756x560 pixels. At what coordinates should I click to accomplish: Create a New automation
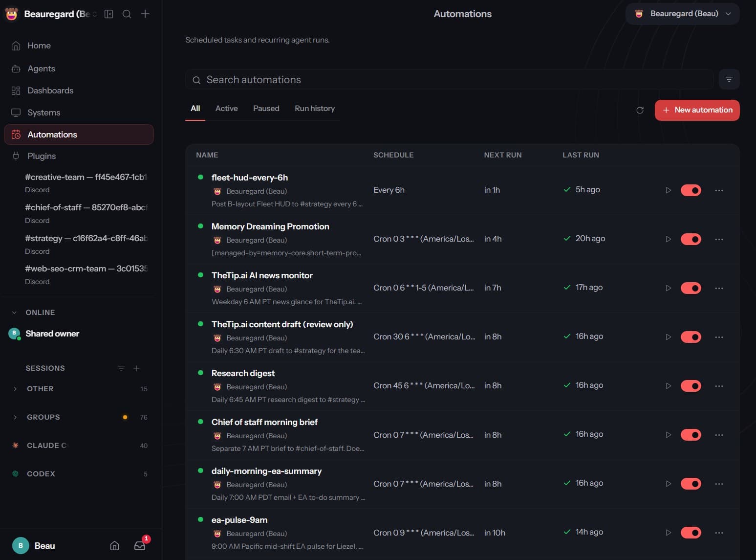697,110
